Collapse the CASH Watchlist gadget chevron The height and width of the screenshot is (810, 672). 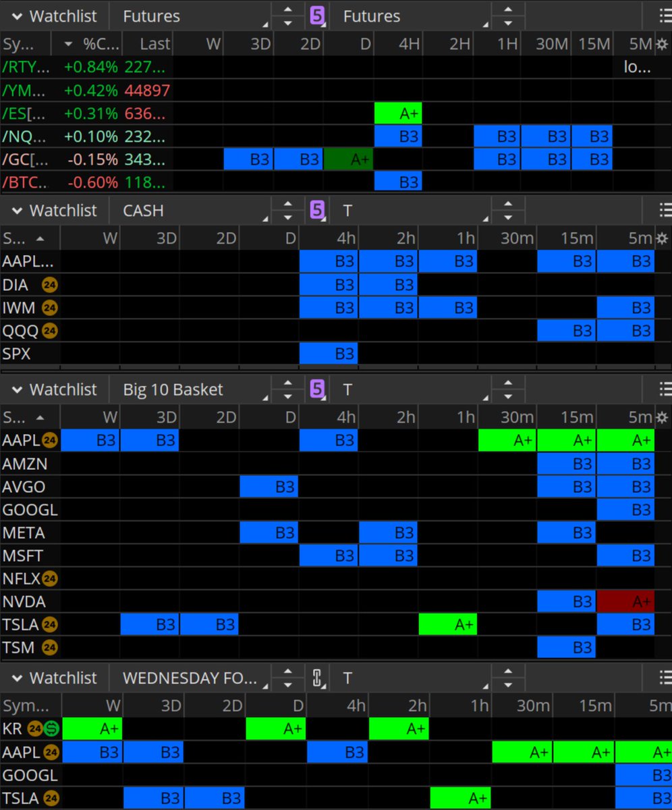(17, 210)
